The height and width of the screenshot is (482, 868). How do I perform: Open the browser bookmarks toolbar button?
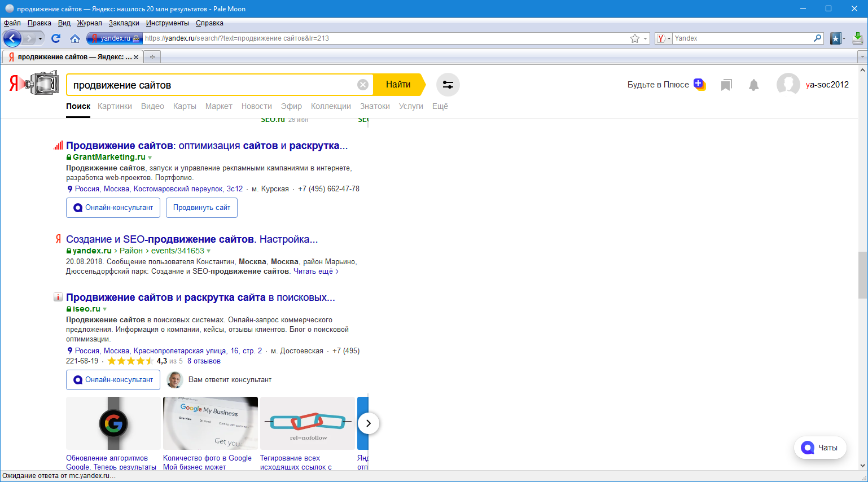click(836, 38)
